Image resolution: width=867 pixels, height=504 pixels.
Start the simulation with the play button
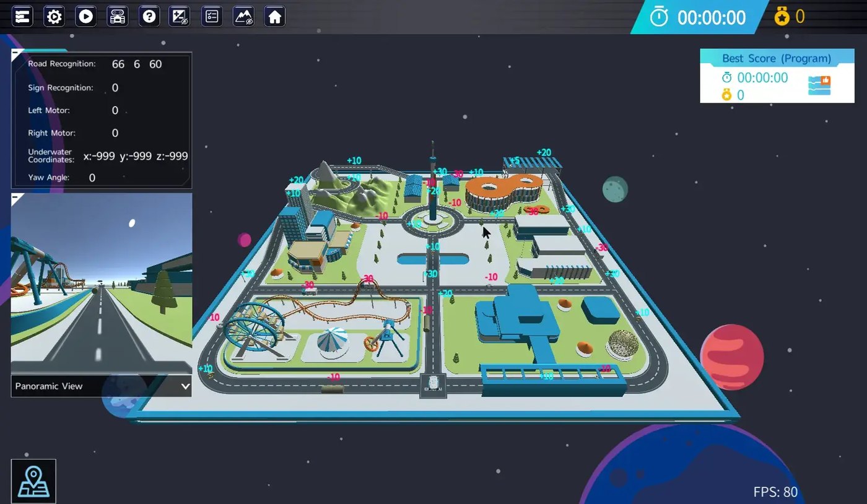pyautogui.click(x=86, y=16)
